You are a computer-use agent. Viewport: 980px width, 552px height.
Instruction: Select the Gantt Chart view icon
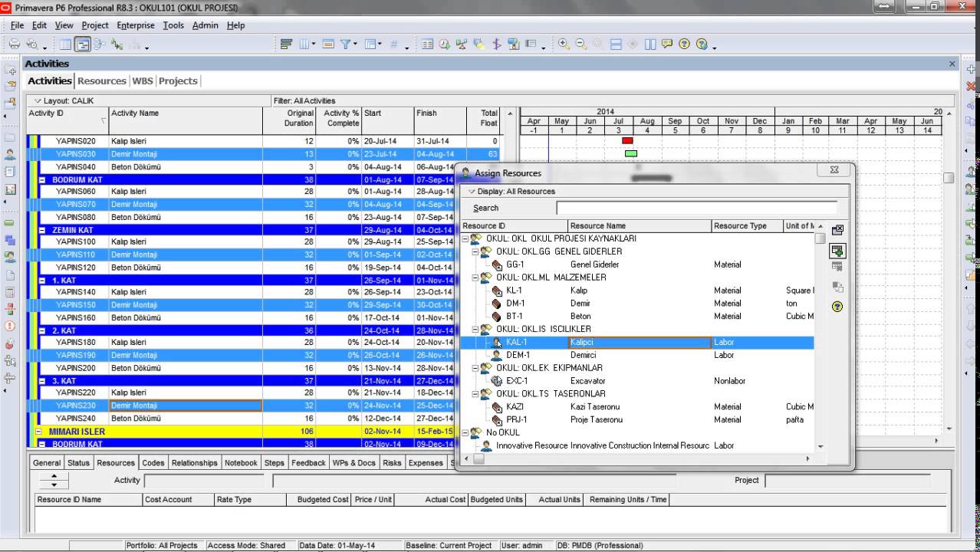(83, 44)
